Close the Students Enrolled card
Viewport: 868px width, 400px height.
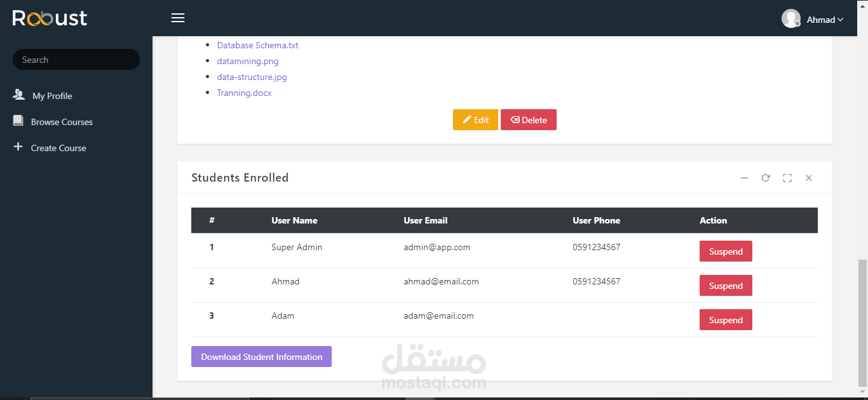[x=809, y=178]
